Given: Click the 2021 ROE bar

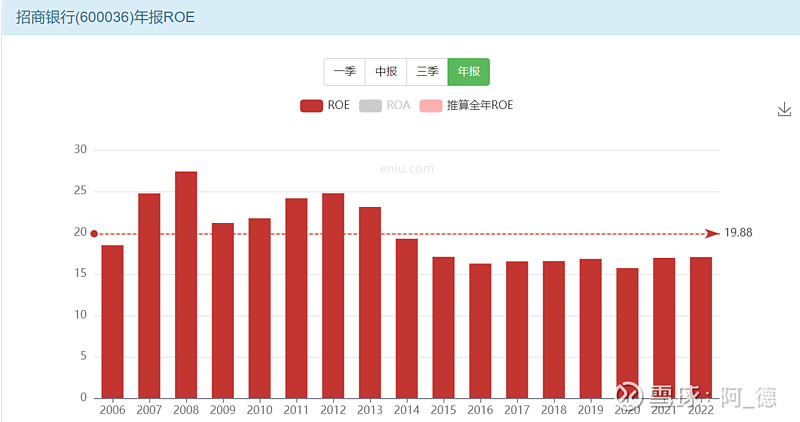Looking at the screenshot, I should pos(664,328).
